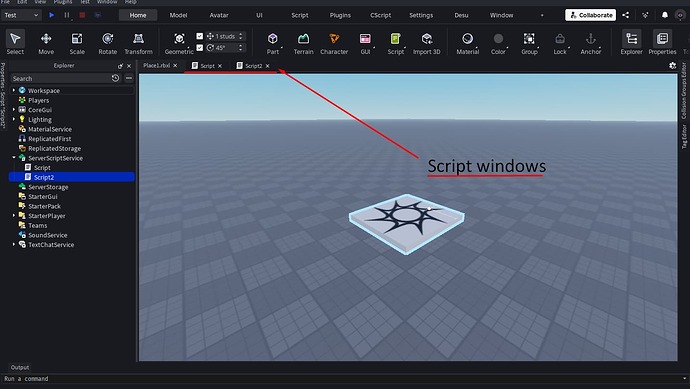690x389 pixels.
Task: Expand the TextChatService tree node
Action: [14, 244]
